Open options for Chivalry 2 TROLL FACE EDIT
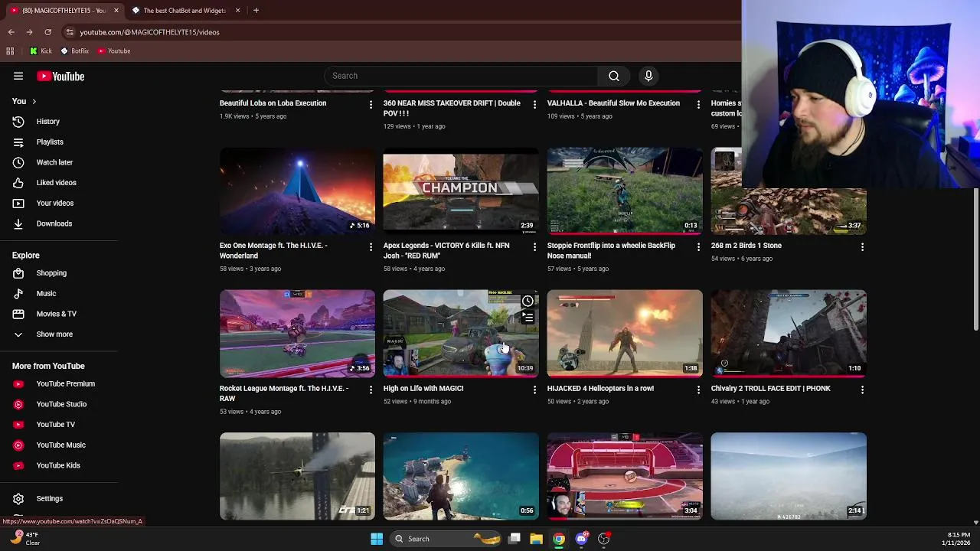980x551 pixels. click(x=862, y=390)
